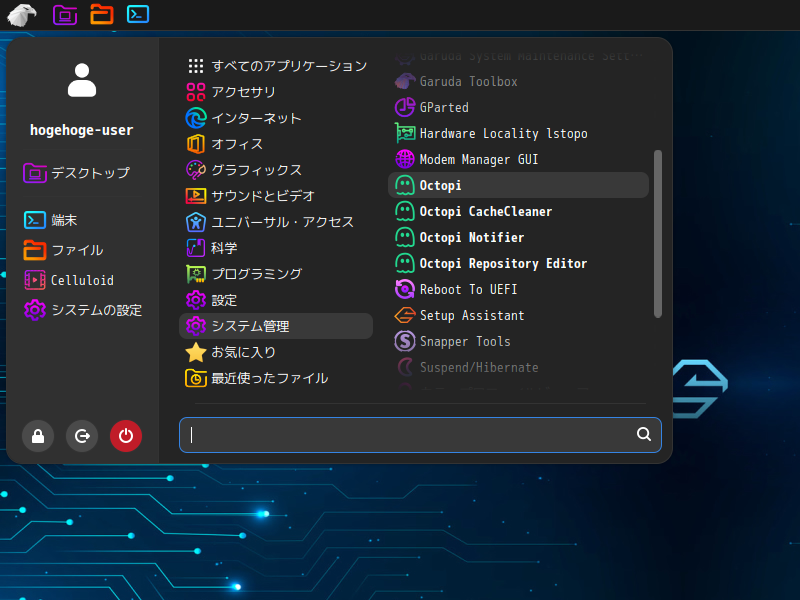Screen dimensions: 800x600
Task: Select サウンドとビデオ category
Action: 276,196
